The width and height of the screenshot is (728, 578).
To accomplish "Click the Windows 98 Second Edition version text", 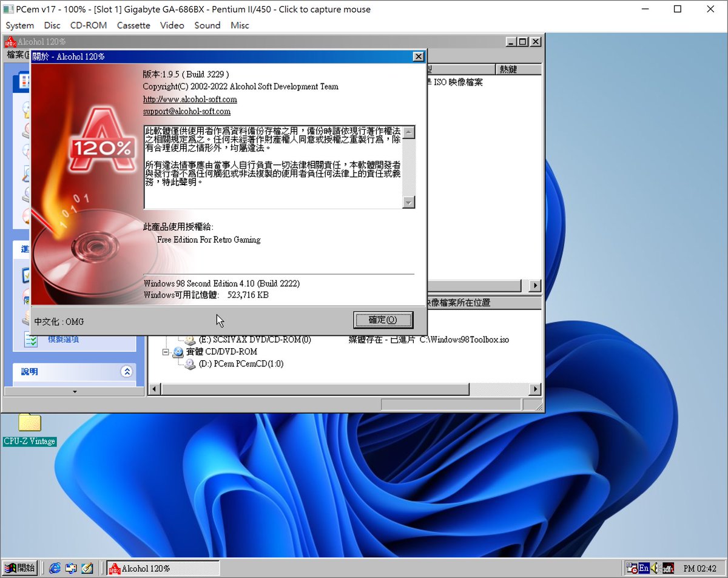I will (222, 283).
